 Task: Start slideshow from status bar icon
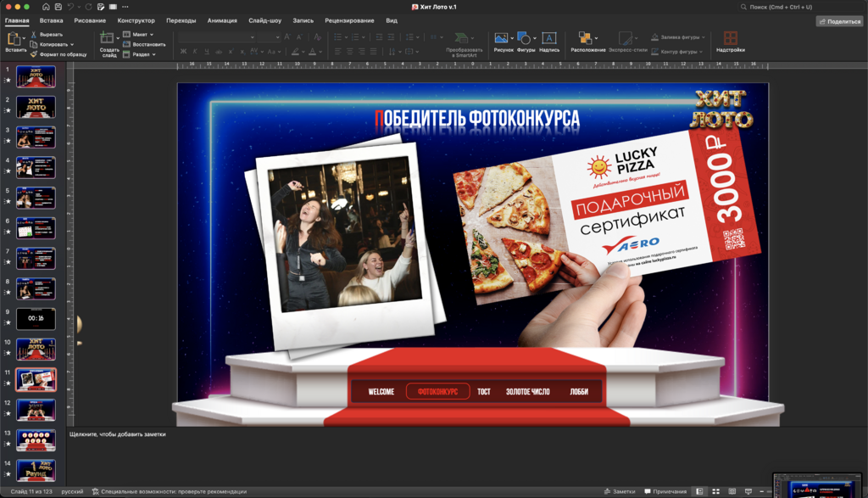click(748, 491)
